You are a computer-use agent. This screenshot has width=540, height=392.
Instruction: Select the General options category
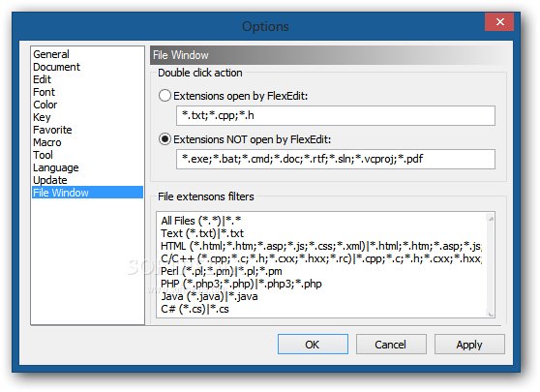click(x=51, y=54)
